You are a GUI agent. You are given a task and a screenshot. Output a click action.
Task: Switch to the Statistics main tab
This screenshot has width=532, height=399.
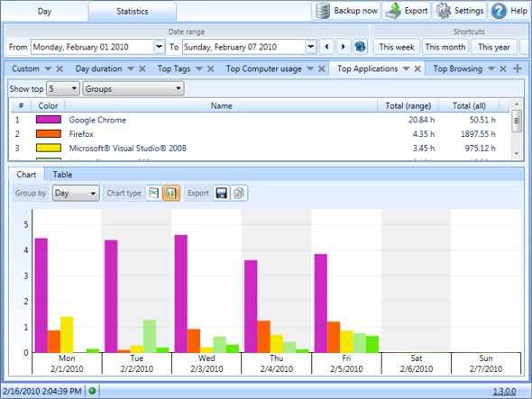point(133,12)
